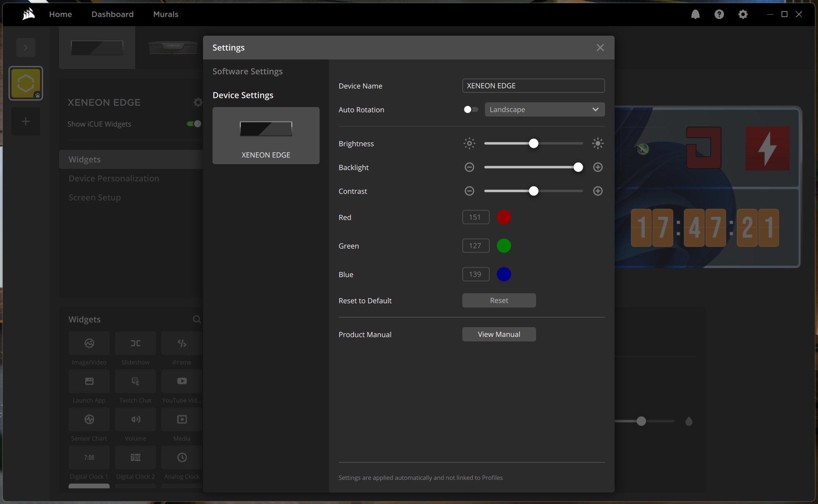Open XENEON EDGE device gear icon
The width and height of the screenshot is (818, 504).
point(198,102)
